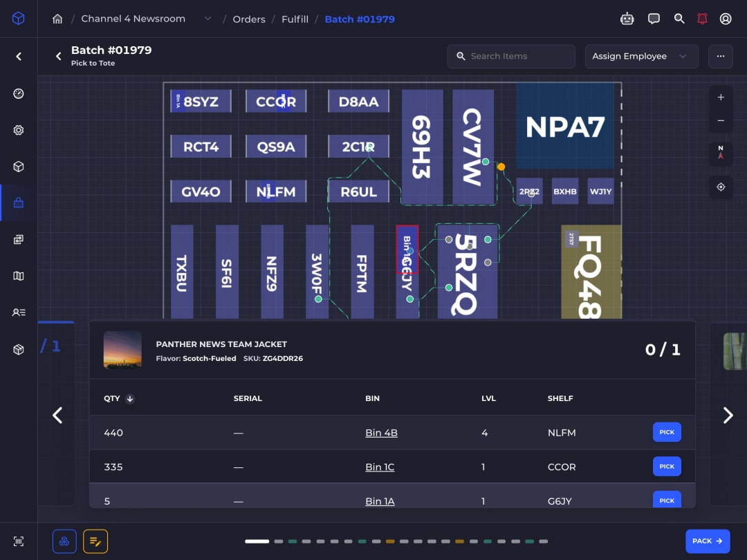Click the top bar search icon

[679, 19]
